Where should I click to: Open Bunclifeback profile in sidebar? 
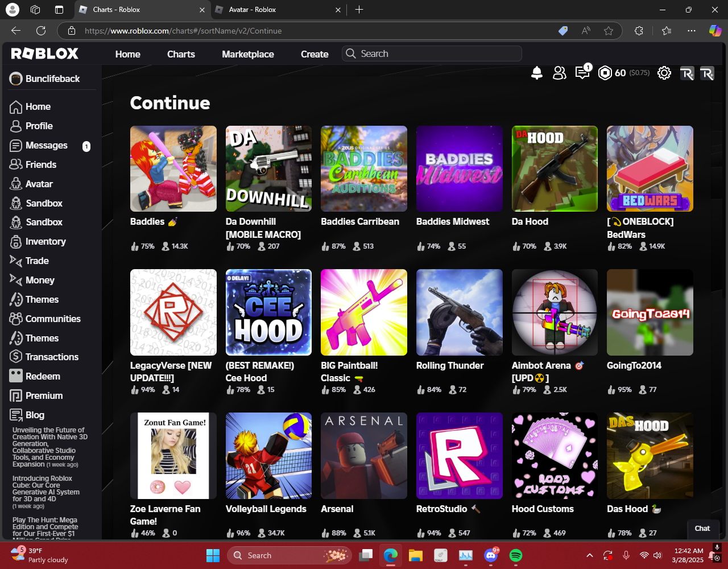(x=45, y=79)
